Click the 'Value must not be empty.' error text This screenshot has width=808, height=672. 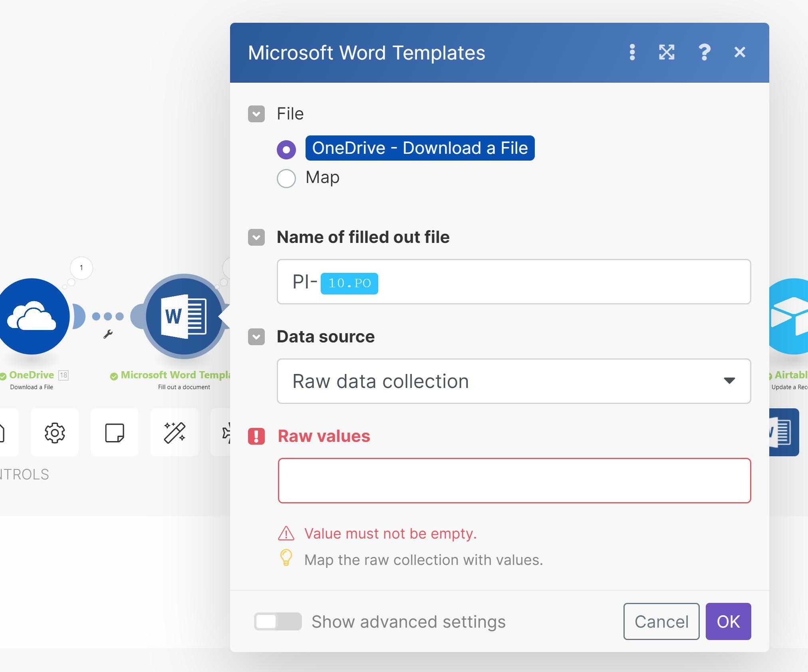391,534
